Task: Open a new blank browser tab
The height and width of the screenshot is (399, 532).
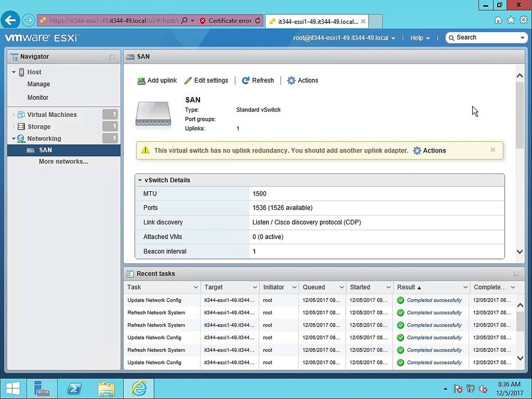Action: (x=376, y=22)
